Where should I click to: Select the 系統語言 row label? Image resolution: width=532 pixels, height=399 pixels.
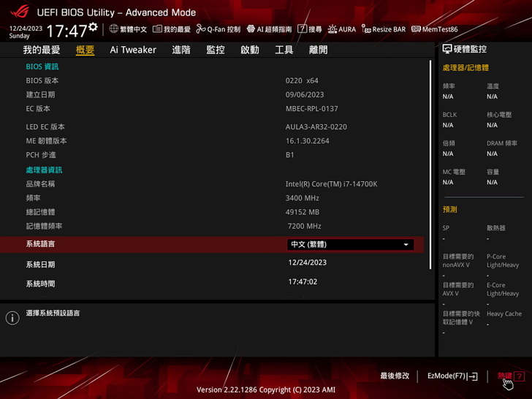click(x=40, y=244)
